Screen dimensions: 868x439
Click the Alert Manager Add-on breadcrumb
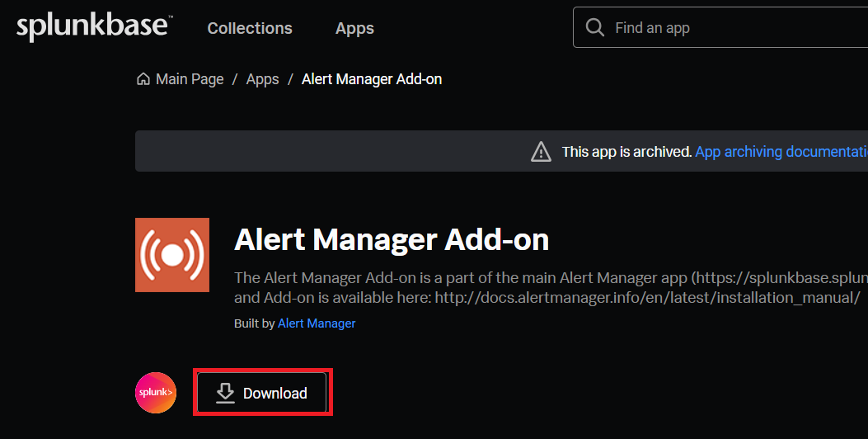pos(372,79)
